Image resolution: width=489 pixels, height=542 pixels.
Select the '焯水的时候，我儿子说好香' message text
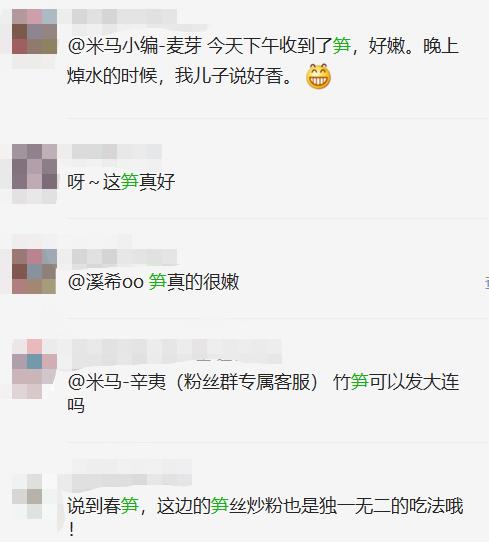180,76
